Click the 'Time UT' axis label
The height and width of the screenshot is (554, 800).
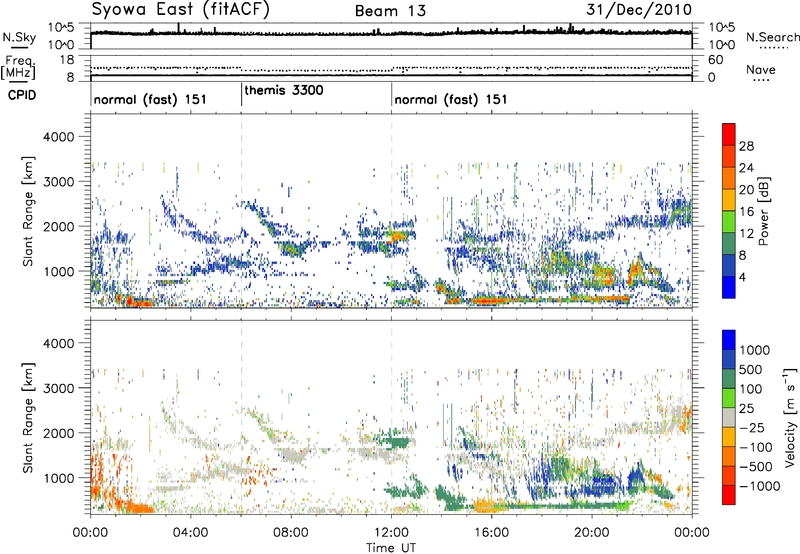tap(391, 548)
